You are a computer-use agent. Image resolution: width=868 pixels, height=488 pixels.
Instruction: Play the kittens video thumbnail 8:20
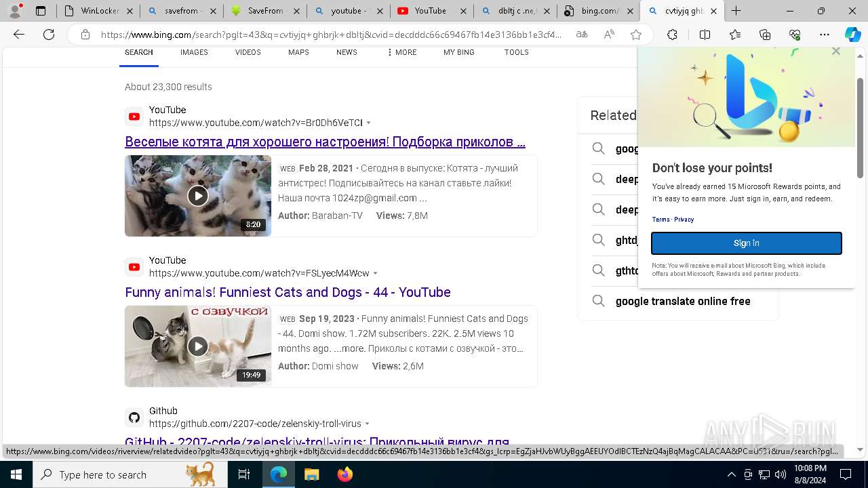tap(198, 196)
